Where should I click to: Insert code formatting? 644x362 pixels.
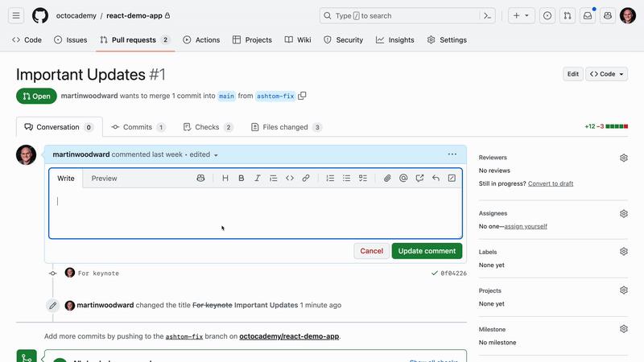tap(290, 178)
